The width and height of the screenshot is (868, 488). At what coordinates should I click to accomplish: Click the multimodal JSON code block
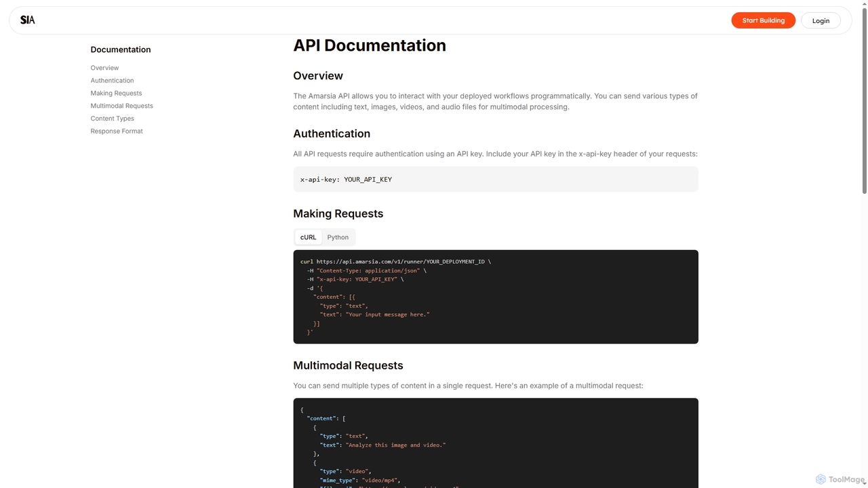(496, 443)
